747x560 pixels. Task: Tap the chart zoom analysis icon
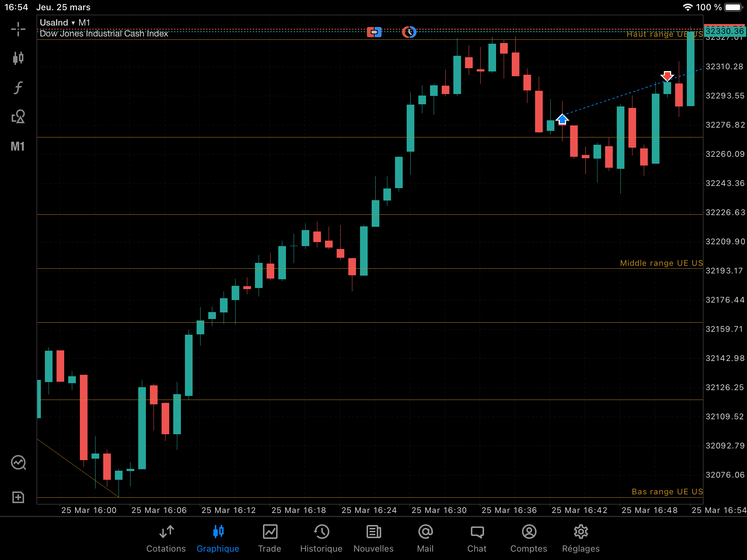[18, 463]
